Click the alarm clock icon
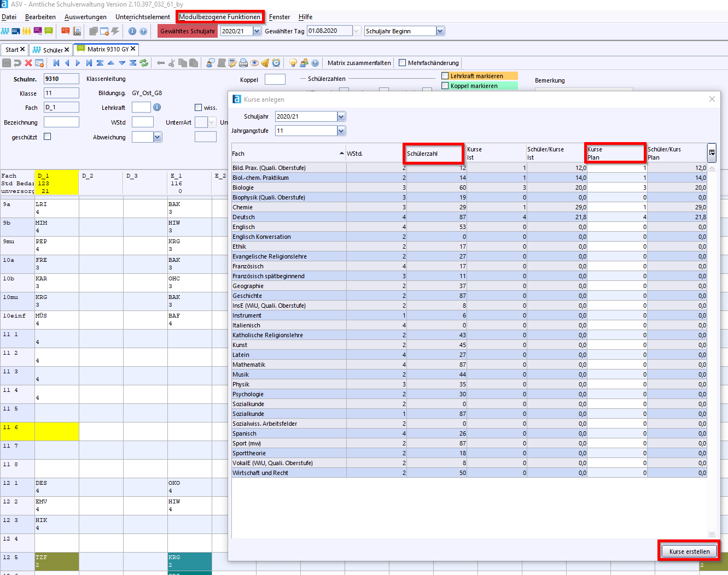The width and height of the screenshot is (728, 575). coord(276,63)
